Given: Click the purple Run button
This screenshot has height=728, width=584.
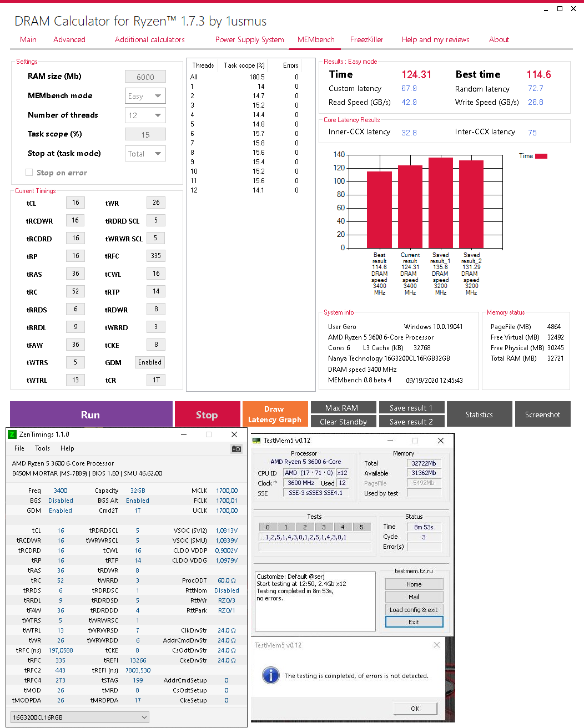Looking at the screenshot, I should click(91, 414).
